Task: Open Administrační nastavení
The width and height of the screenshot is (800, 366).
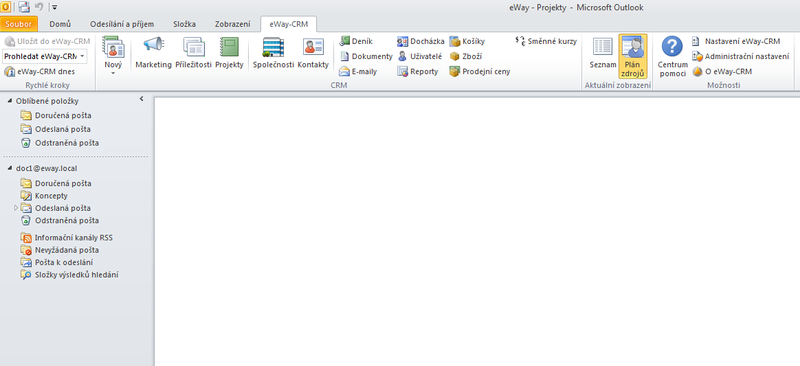Action: click(741, 56)
